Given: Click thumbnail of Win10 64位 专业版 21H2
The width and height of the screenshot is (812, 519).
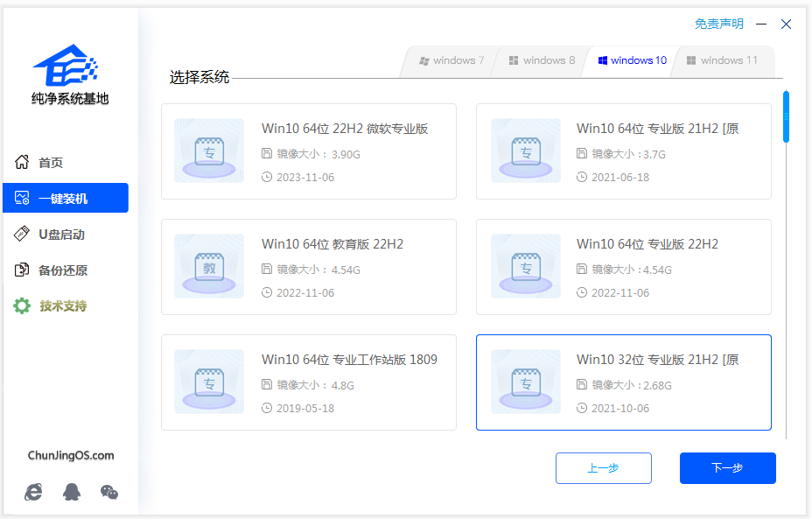Looking at the screenshot, I should pyautogui.click(x=526, y=151).
